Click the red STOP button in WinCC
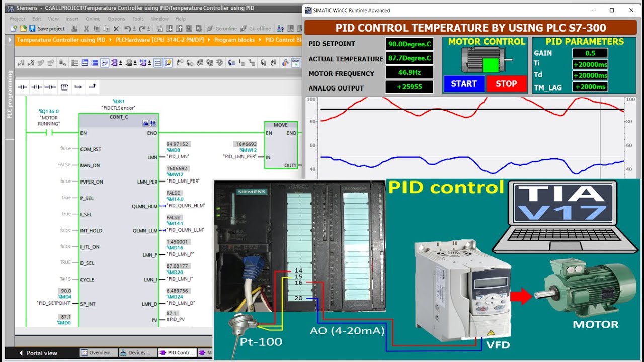644x362 pixels. click(506, 84)
